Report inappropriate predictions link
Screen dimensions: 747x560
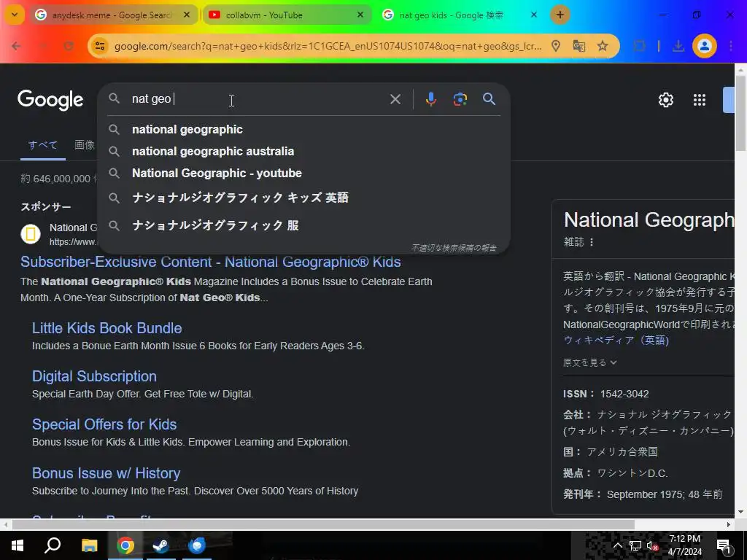click(x=454, y=248)
